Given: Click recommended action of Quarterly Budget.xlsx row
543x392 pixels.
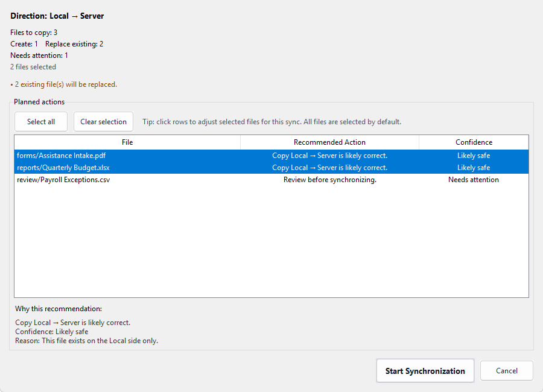Looking at the screenshot, I should point(329,168).
